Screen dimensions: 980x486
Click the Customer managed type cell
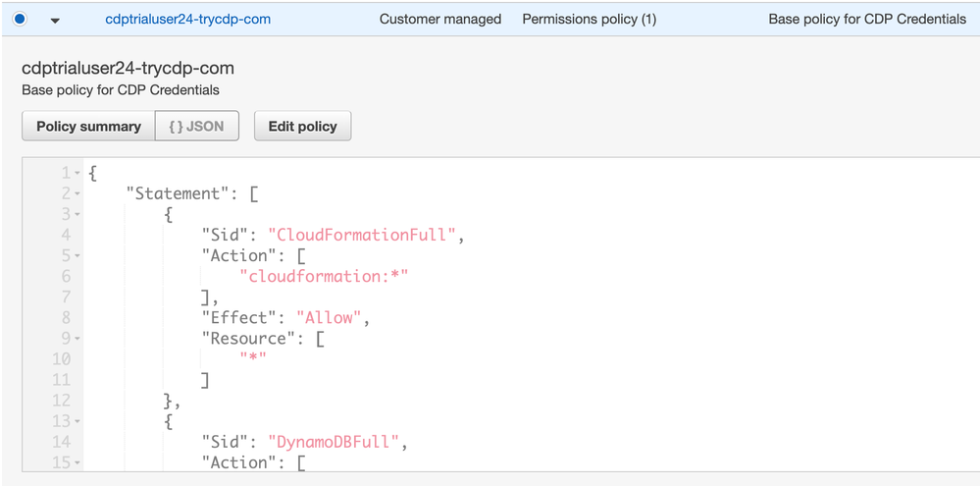tap(439, 19)
